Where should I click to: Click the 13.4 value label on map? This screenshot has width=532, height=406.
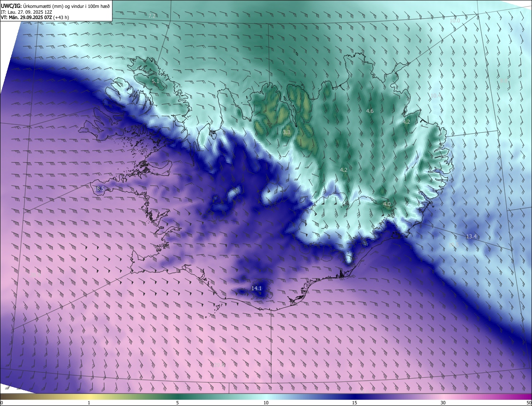tap(471, 236)
